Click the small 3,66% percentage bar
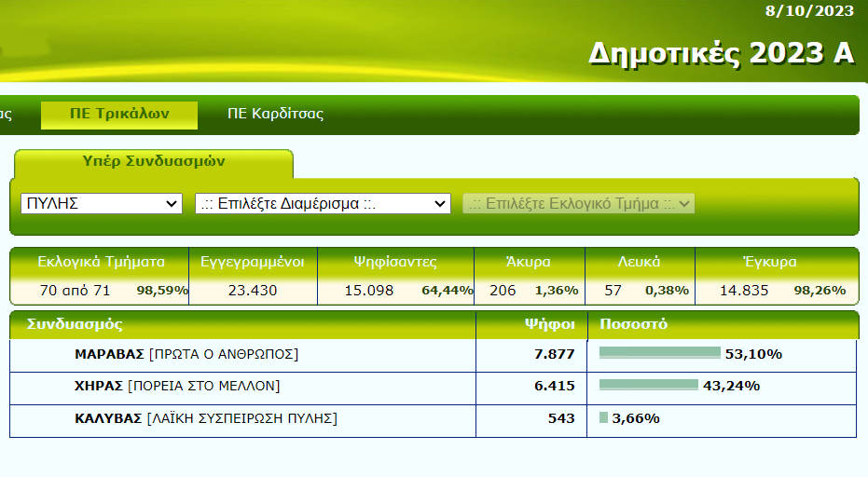868x477 pixels. [x=603, y=417]
